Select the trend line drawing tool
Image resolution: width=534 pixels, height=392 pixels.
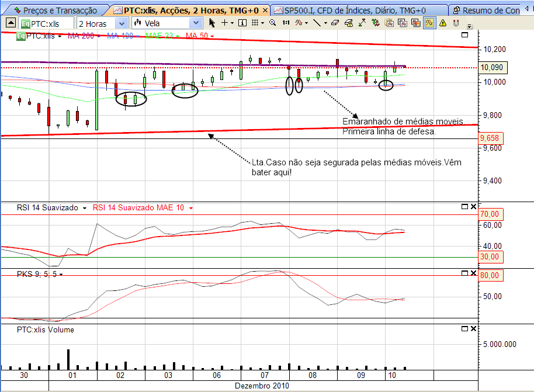coord(317,23)
